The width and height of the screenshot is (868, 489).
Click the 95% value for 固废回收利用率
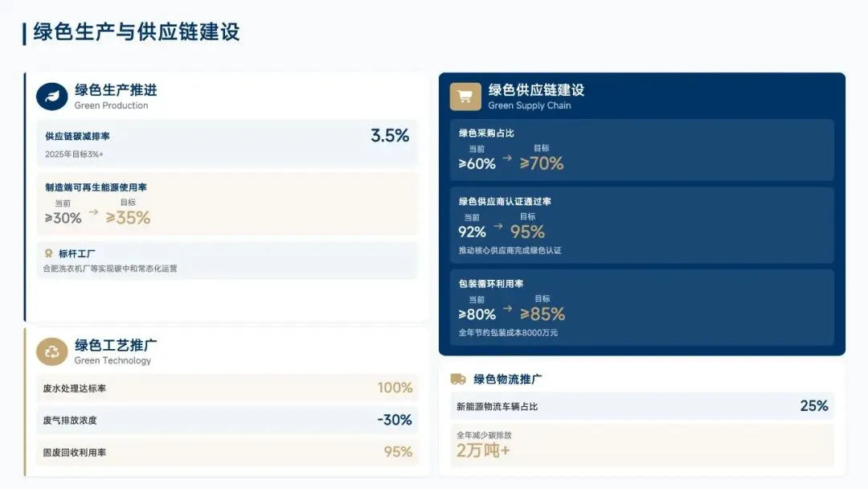[398, 452]
